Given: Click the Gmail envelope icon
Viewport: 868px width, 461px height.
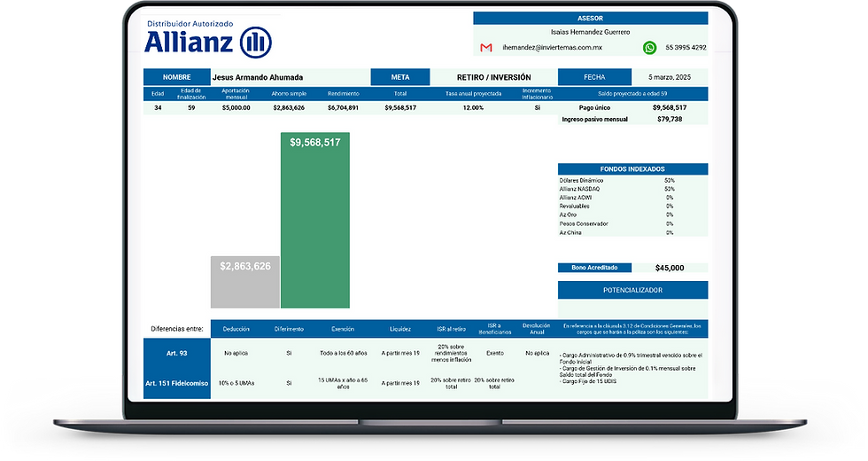Looking at the screenshot, I should click(486, 48).
